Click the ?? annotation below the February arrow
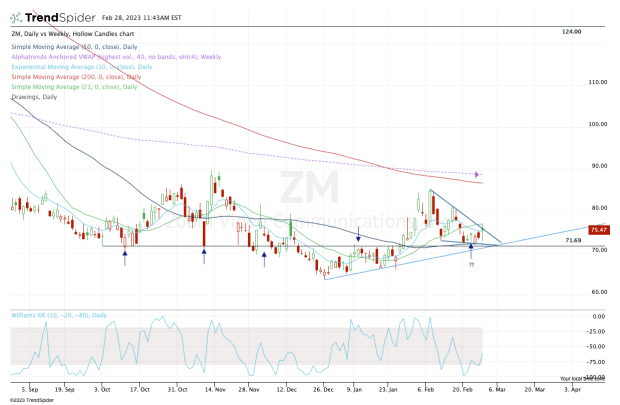Image resolution: width=620 pixels, height=405 pixels. [x=471, y=265]
